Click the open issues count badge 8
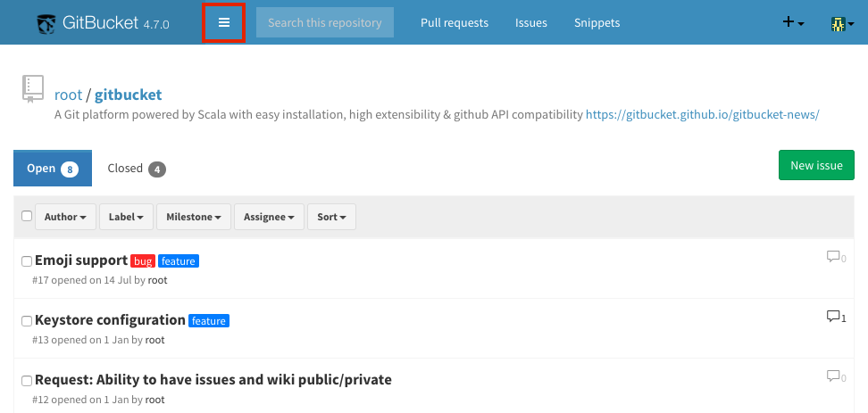 tap(70, 169)
